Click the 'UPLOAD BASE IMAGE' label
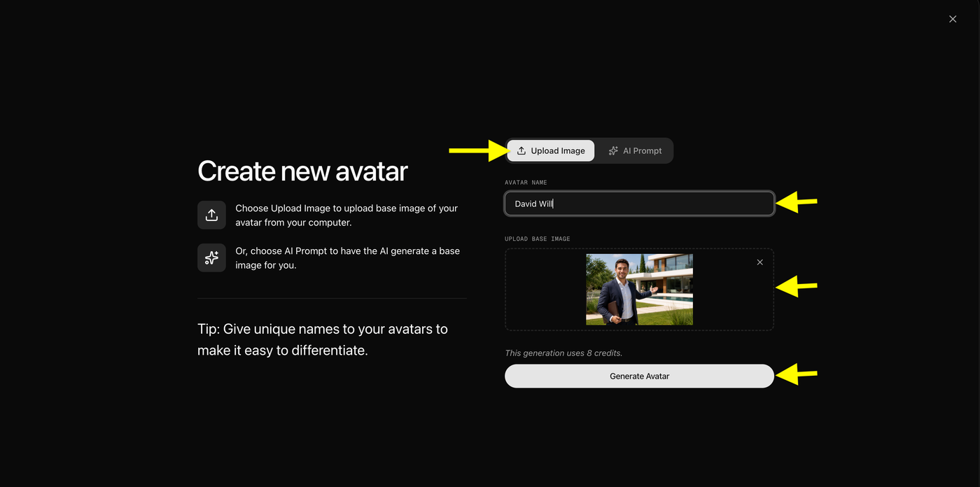Image resolution: width=980 pixels, height=487 pixels. tap(538, 239)
